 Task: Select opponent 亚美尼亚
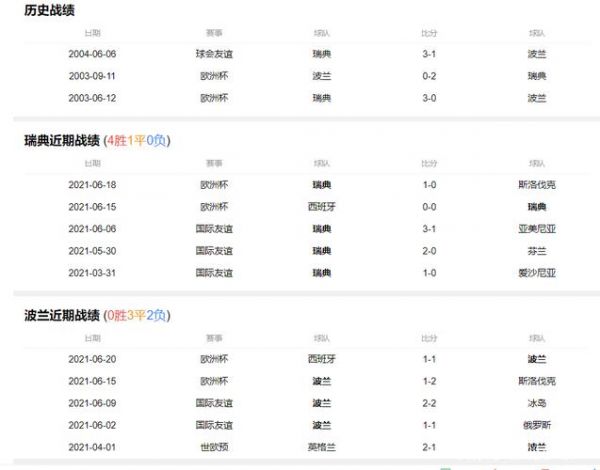[537, 229]
